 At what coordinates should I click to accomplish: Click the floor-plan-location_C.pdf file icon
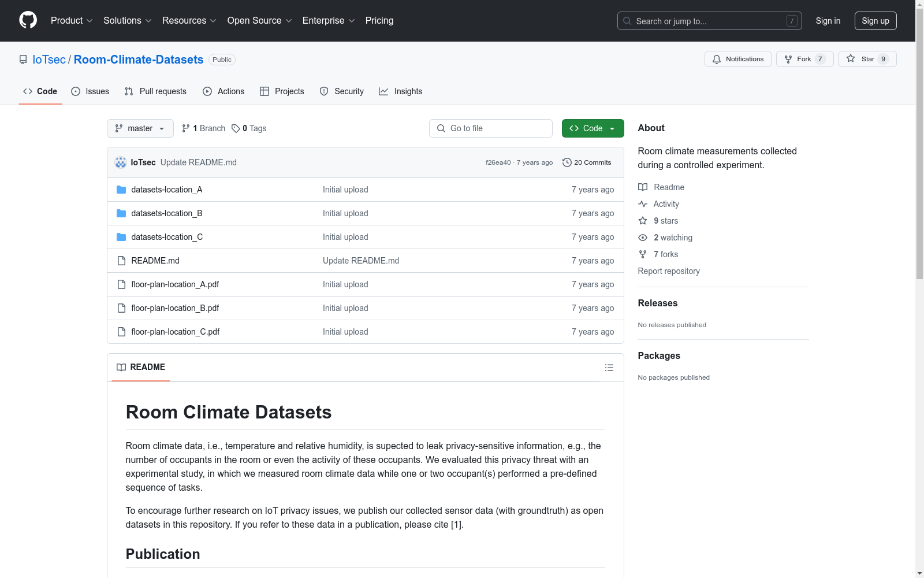click(121, 332)
